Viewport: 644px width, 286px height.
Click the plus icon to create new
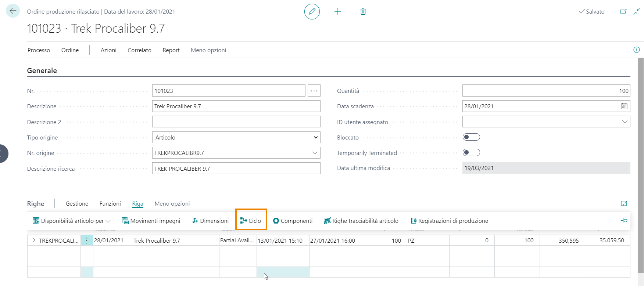337,12
